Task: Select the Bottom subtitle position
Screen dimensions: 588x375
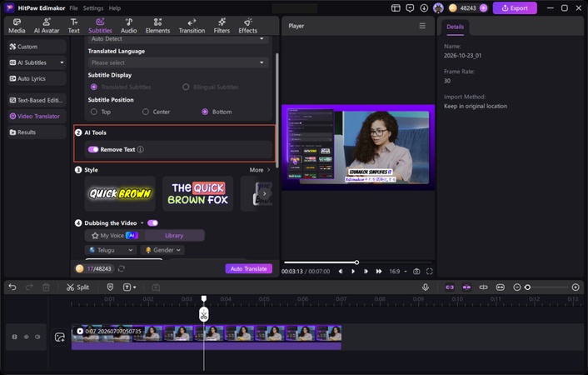Action: (205, 112)
